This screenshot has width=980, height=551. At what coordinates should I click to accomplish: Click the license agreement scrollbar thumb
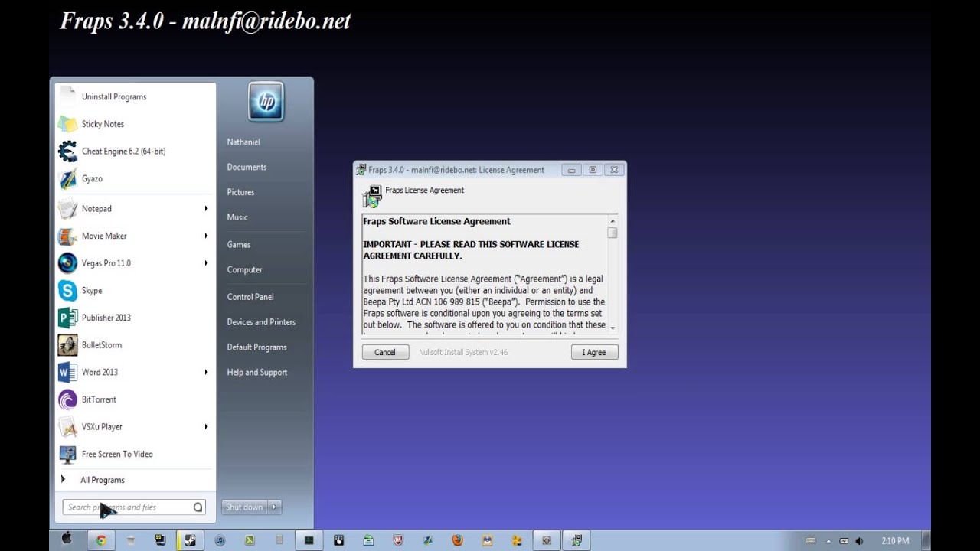pos(612,233)
